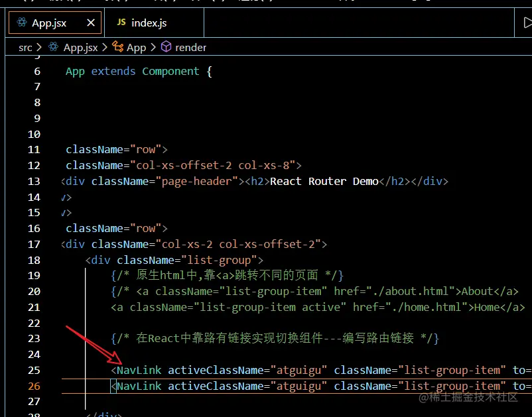Click className="row" on line 11
Viewport: 532px width, 417px height.
114,150
